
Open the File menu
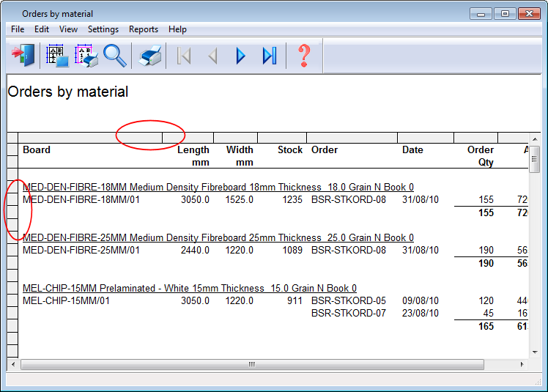[18, 29]
